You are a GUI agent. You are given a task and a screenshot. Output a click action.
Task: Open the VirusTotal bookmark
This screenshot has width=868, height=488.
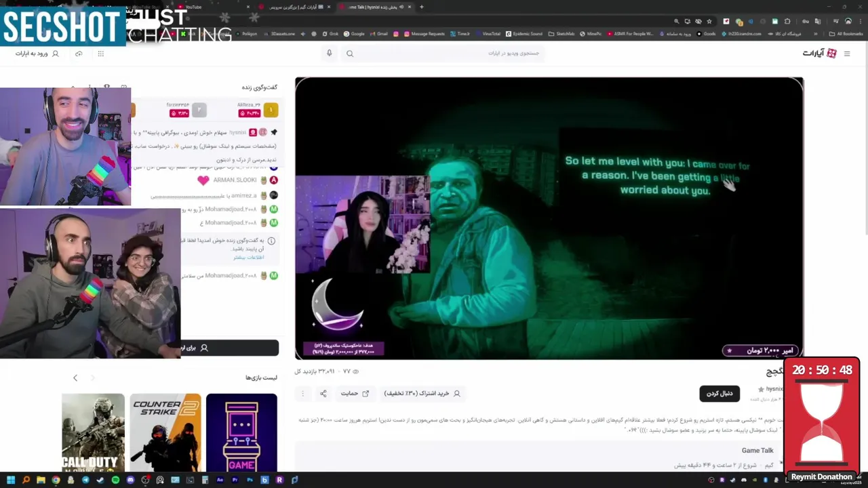tap(488, 34)
